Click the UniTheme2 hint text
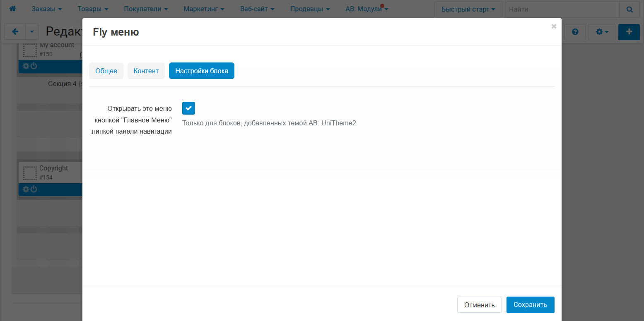Screen dimensions: 644x321 point(269,123)
